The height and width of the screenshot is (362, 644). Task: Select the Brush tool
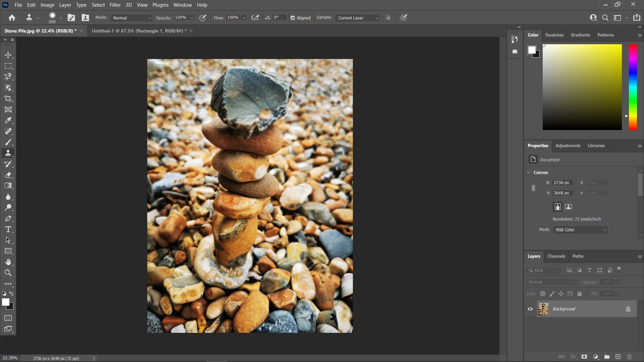point(8,142)
